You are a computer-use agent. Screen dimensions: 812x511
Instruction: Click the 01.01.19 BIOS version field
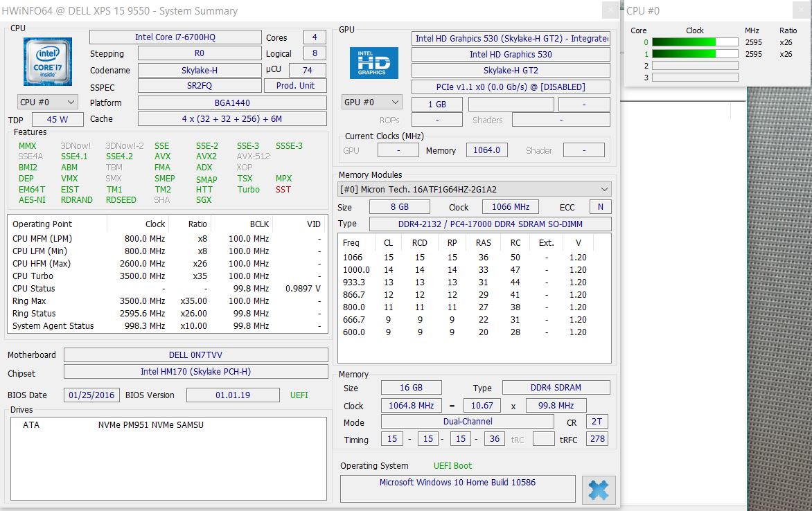tap(233, 395)
